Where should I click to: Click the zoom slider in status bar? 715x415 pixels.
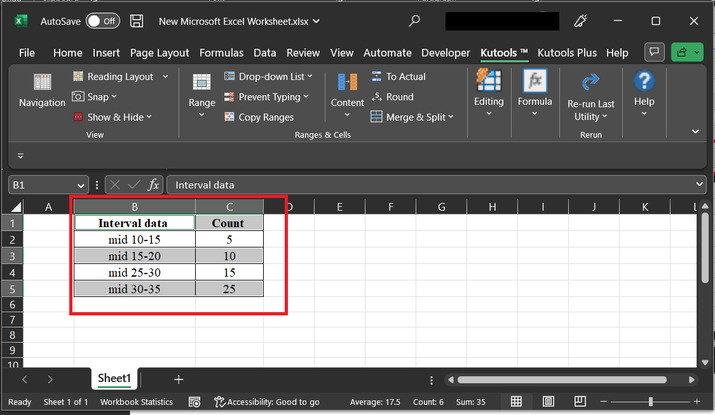[x=650, y=402]
